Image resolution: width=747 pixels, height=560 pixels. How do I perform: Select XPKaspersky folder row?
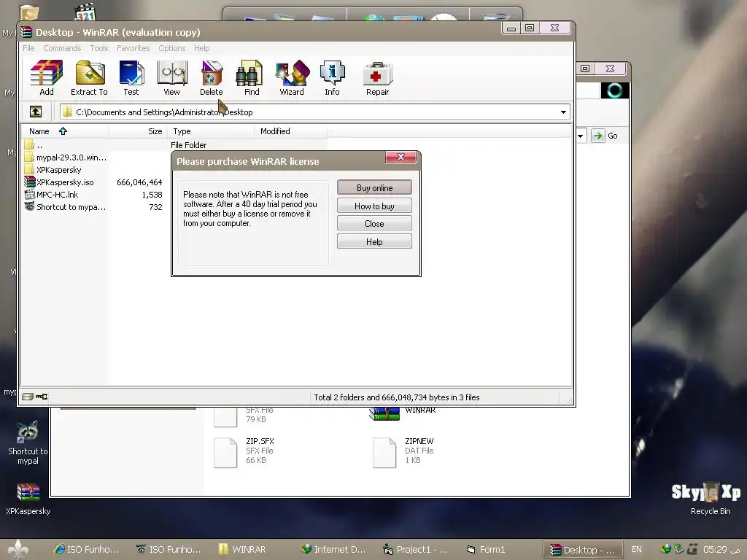click(65, 169)
